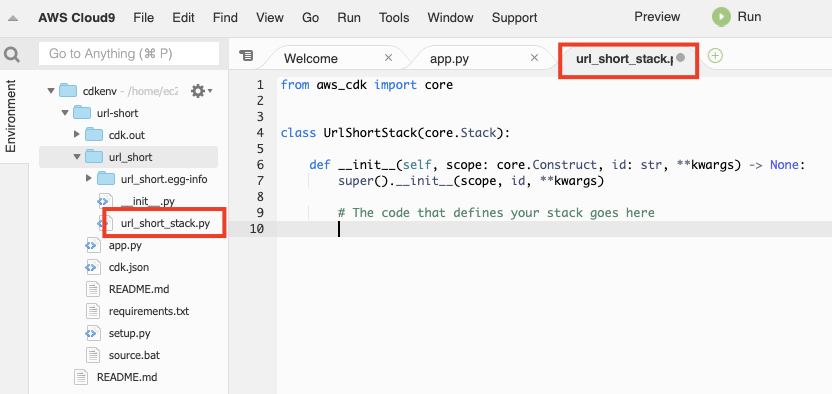Close the Welcome tab
Image resolution: width=832 pixels, height=394 pixels.
coord(388,58)
